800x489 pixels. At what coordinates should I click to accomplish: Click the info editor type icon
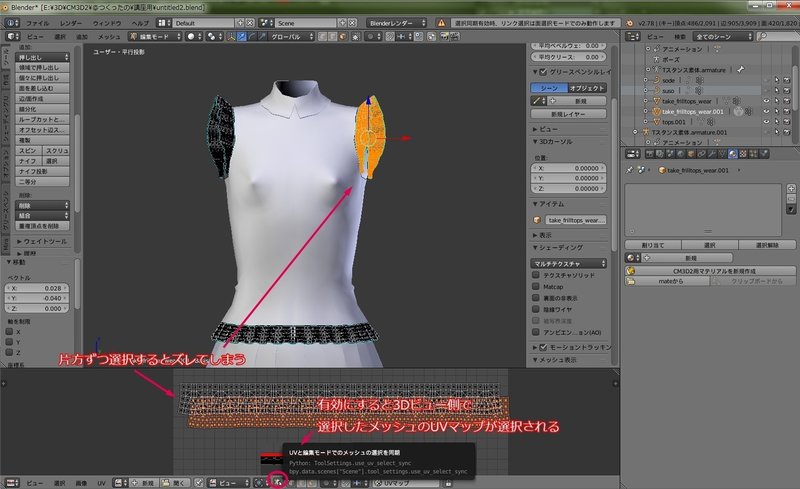pos(12,23)
